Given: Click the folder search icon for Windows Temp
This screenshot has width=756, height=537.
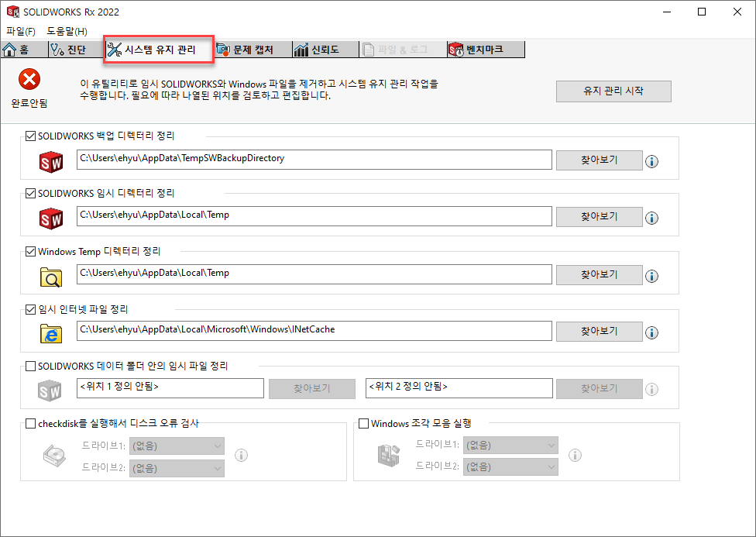Looking at the screenshot, I should [x=51, y=277].
